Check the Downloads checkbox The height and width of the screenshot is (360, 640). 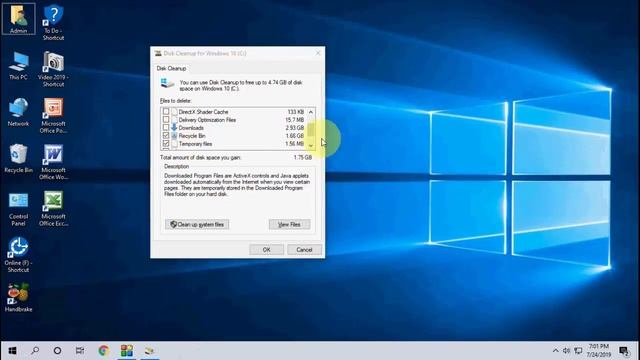pos(166,128)
